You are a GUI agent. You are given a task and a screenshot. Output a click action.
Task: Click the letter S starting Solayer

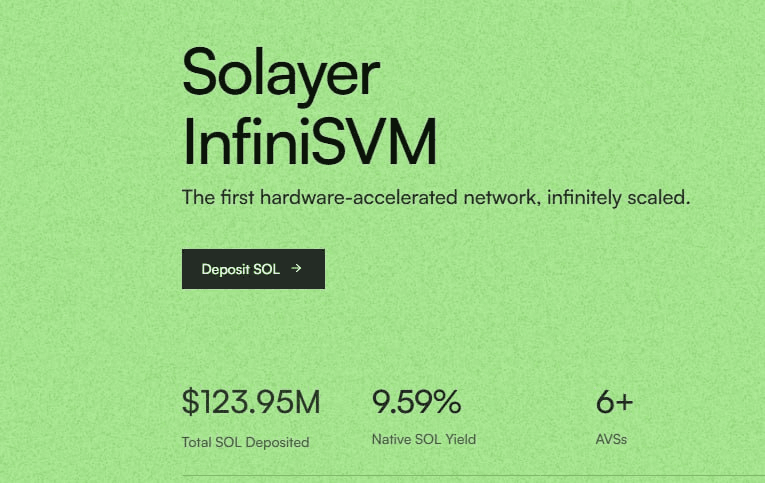point(204,73)
